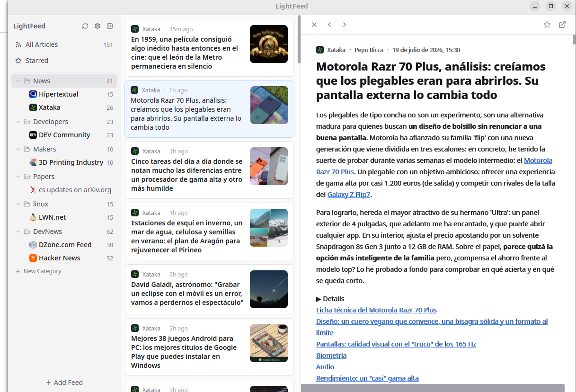Image resolution: width=576 pixels, height=392 pixels.
Task: Click the 3D Printing Industry feed icon
Action: [33, 162]
